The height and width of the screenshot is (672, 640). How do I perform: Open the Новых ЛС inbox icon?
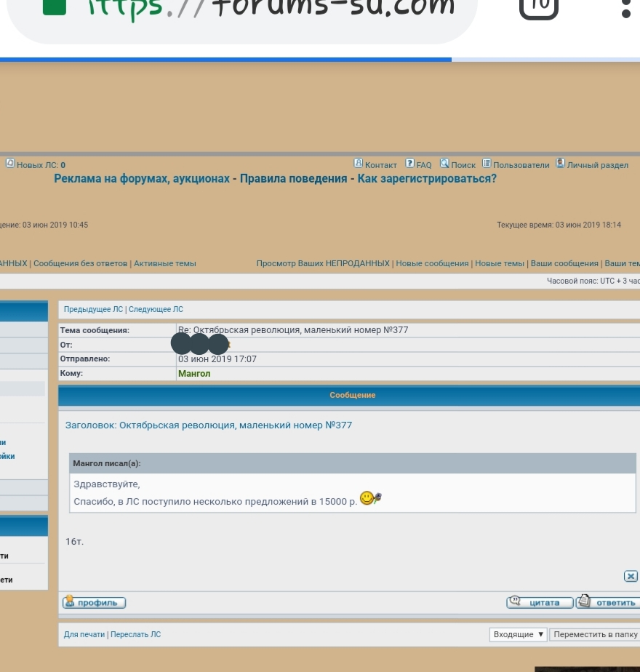tap(10, 164)
